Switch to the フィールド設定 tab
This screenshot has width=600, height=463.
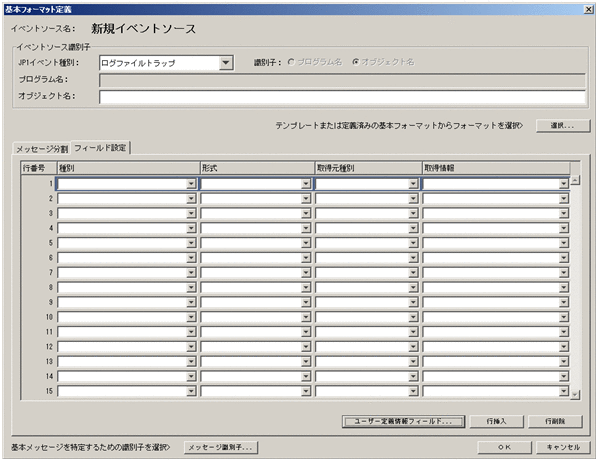click(101, 148)
